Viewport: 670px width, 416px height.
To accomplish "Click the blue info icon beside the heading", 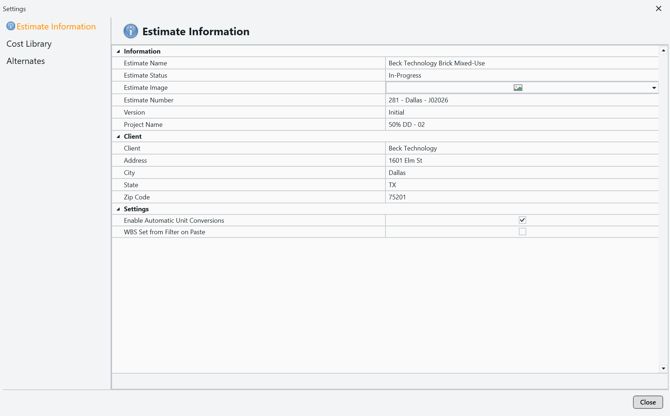I will click(131, 31).
